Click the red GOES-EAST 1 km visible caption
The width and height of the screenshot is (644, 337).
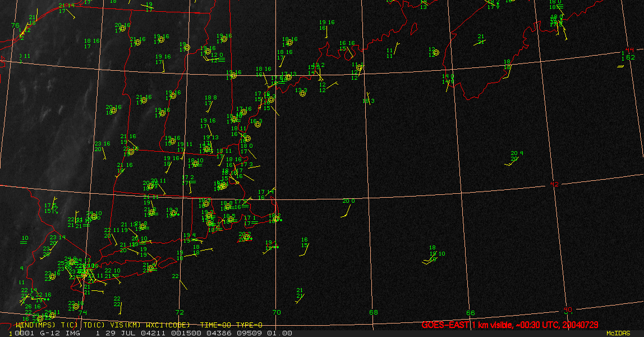pyautogui.click(x=510, y=325)
